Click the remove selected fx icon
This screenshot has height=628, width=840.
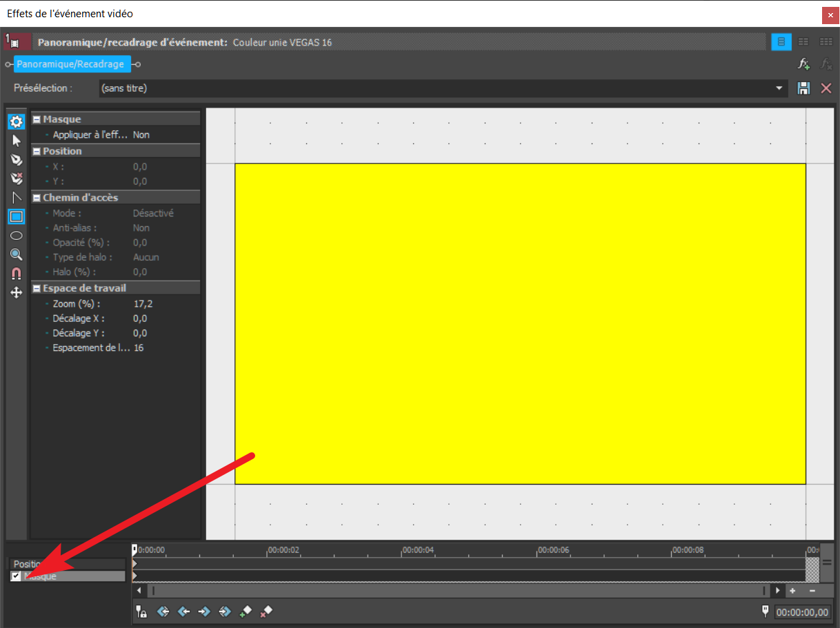click(826, 64)
